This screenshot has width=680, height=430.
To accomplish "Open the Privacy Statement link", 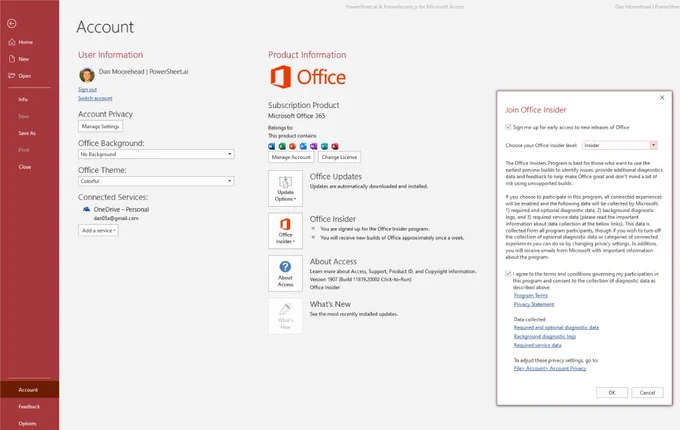I will (534, 304).
